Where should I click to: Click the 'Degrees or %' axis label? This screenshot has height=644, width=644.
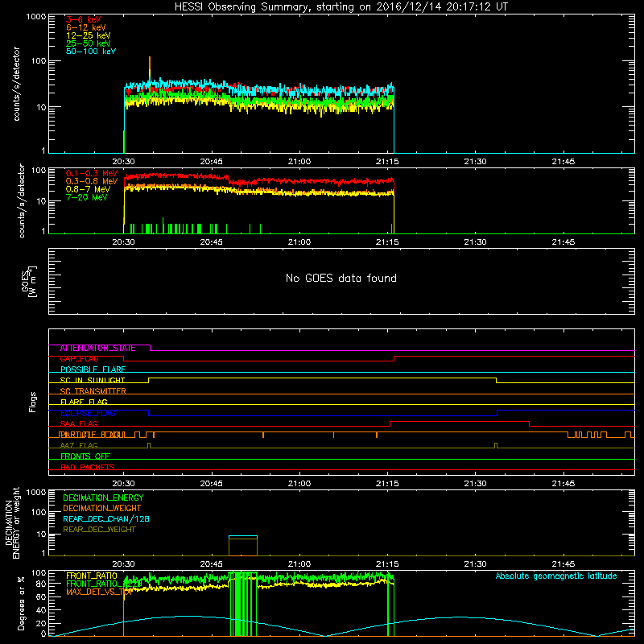click(21, 603)
